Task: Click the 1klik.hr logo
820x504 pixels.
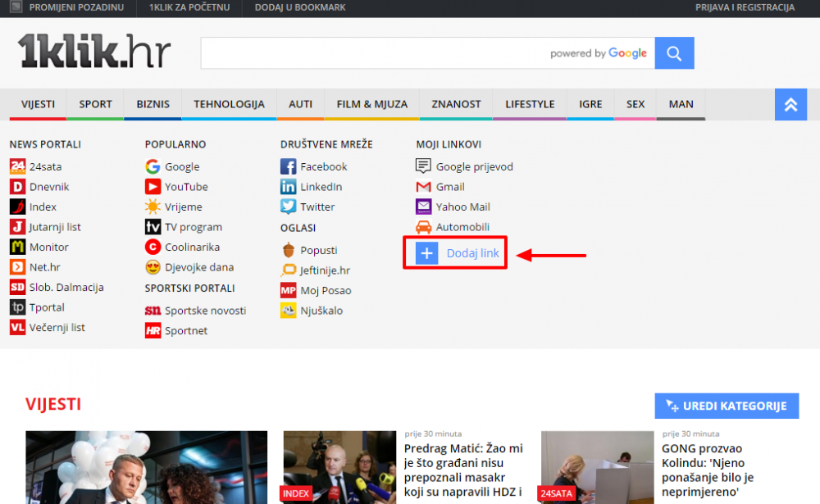Action: (x=94, y=52)
